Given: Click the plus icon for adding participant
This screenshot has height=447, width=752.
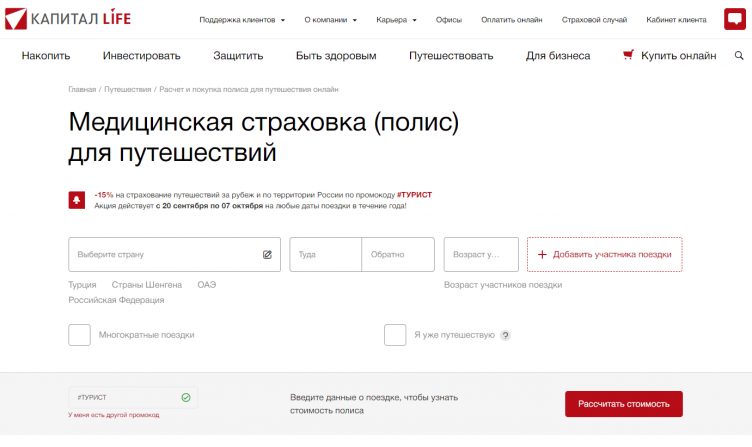Looking at the screenshot, I should (x=542, y=254).
